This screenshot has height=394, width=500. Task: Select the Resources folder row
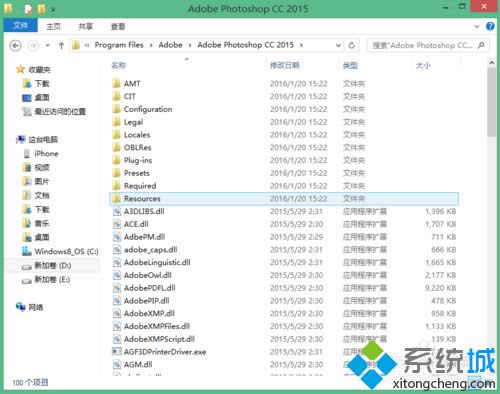point(284,199)
